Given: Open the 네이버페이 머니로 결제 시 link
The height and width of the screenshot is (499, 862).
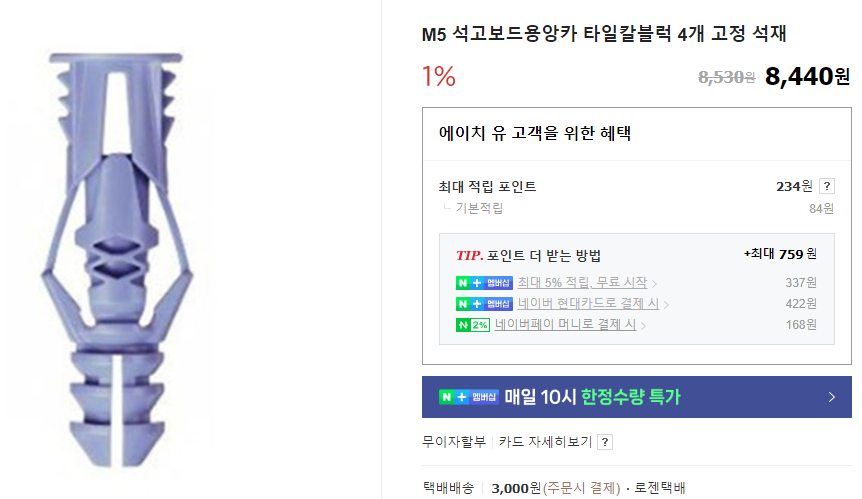Looking at the screenshot, I should pos(565,325).
